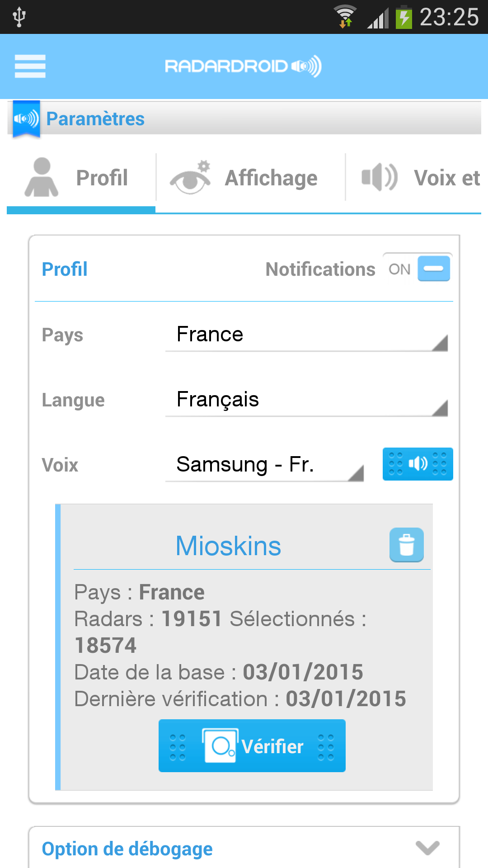
Task: Tap the Radardroid logo in header
Action: click(x=243, y=66)
